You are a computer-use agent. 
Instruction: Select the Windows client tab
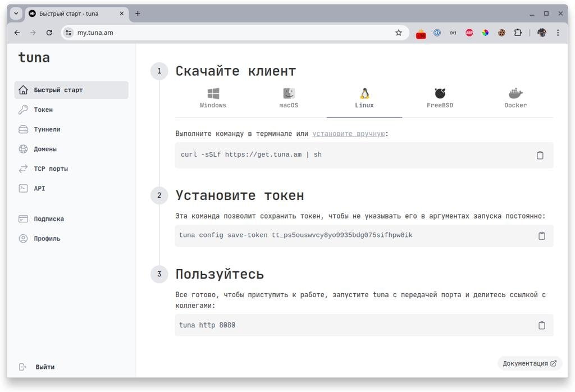pos(213,98)
